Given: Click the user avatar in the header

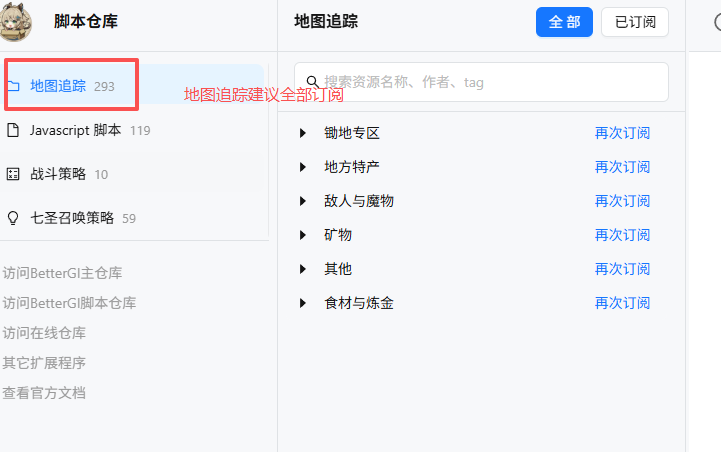Looking at the screenshot, I should pos(16,21).
